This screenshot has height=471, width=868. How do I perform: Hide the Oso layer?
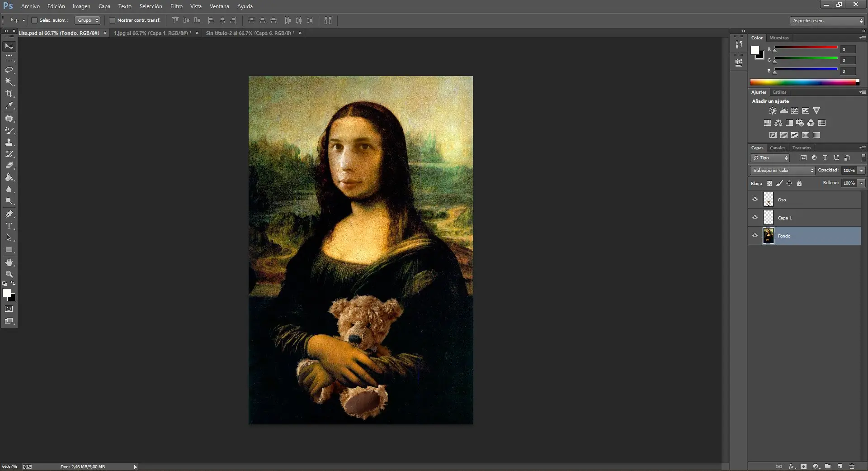pos(755,200)
